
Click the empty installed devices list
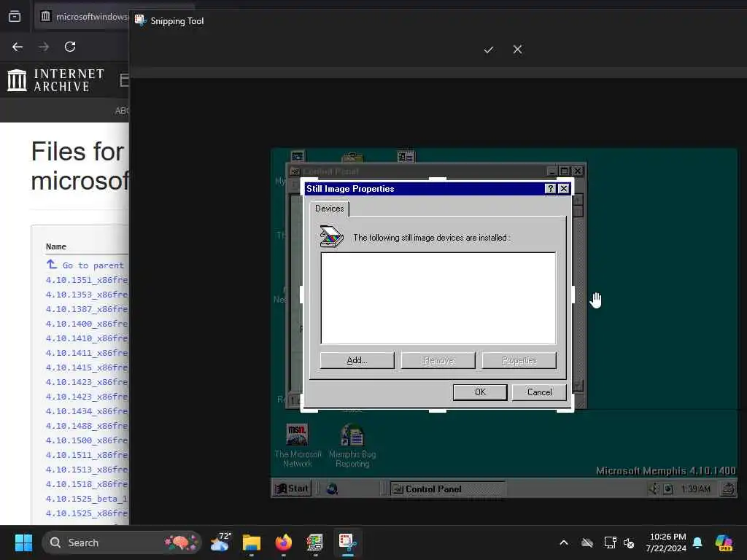[x=438, y=298]
